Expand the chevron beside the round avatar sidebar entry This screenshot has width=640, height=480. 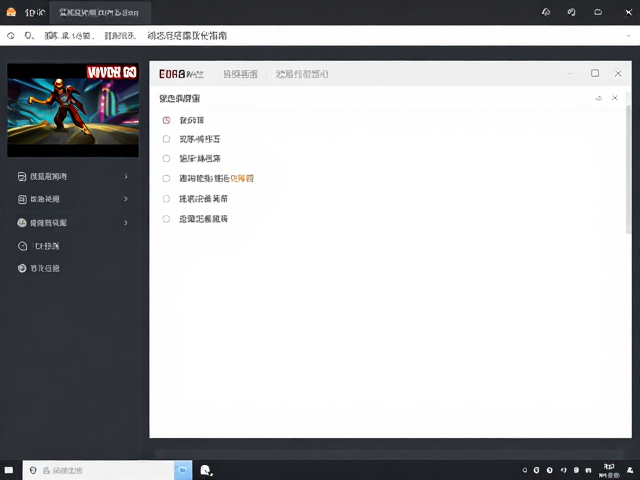pos(126,222)
